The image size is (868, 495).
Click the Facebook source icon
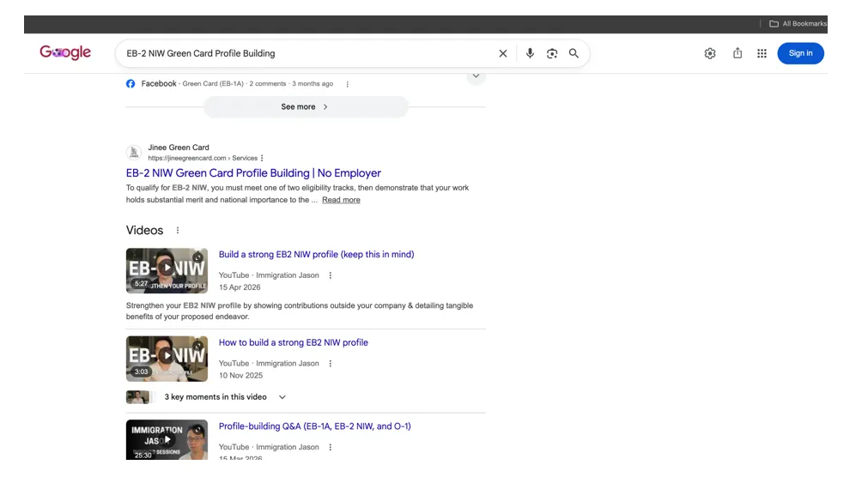point(131,83)
